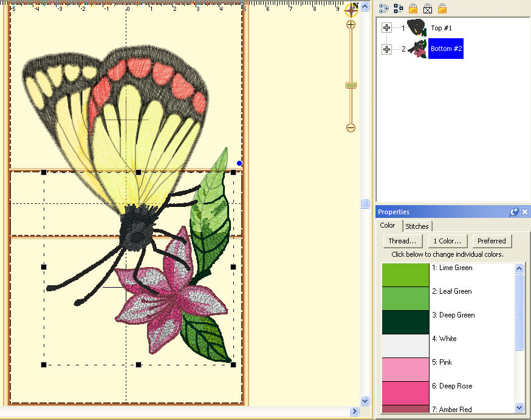Viewport: 531px width, 420px height.
Task: Switch to the Stitches tab
Action: [x=417, y=226]
